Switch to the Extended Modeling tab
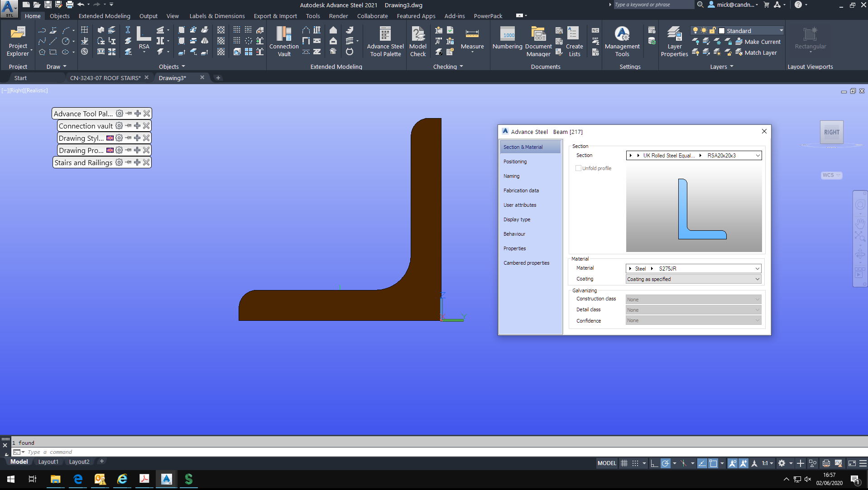The image size is (868, 490). pos(104,16)
